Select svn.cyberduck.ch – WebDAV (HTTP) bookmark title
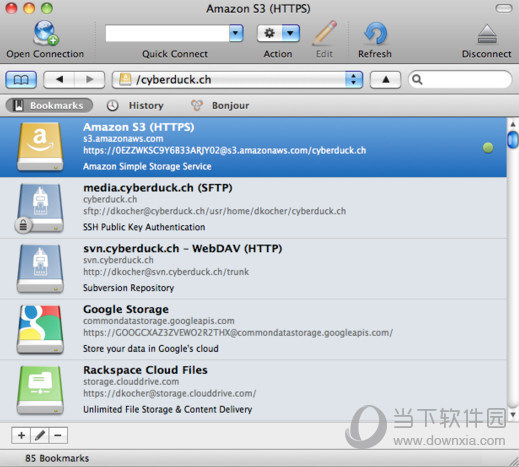Image resolution: width=519 pixels, height=467 pixels. pyautogui.click(x=183, y=248)
